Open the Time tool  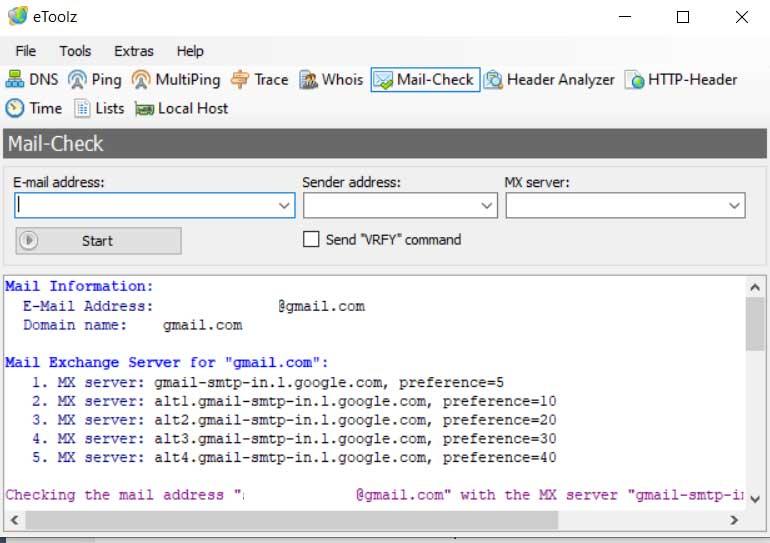(x=34, y=108)
